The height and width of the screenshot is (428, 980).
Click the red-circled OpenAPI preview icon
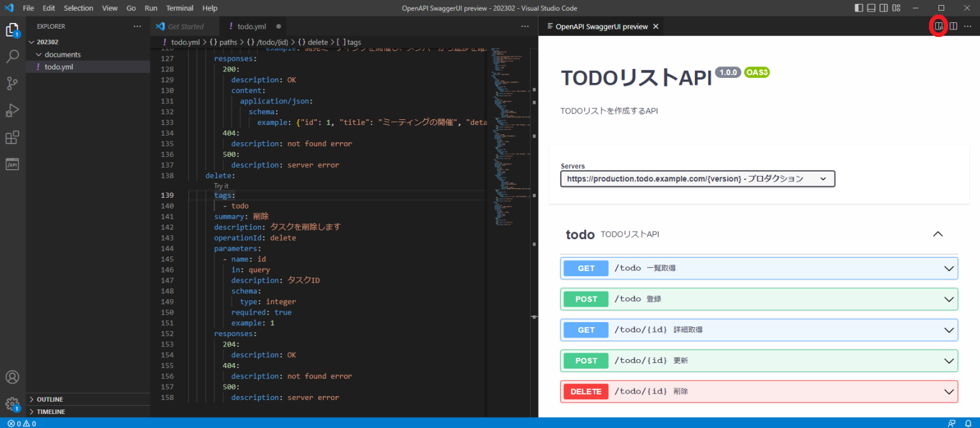(x=939, y=26)
